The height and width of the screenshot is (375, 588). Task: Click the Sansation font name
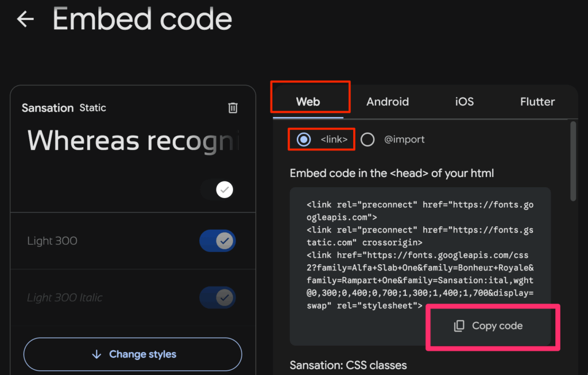(x=48, y=108)
